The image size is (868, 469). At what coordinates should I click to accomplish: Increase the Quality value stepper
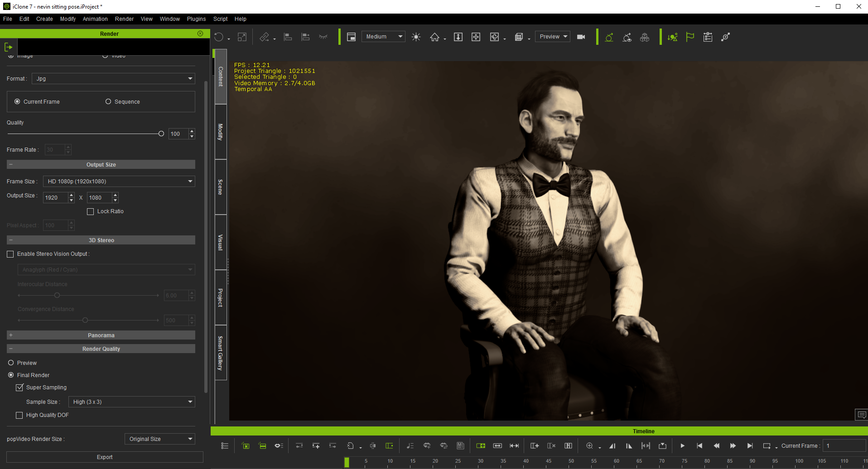coord(192,131)
